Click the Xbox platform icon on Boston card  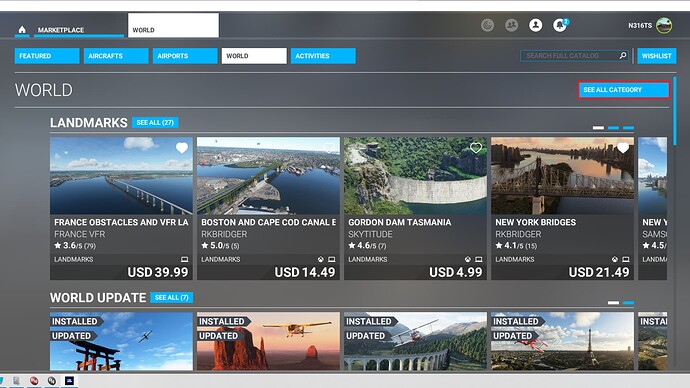[x=321, y=260]
